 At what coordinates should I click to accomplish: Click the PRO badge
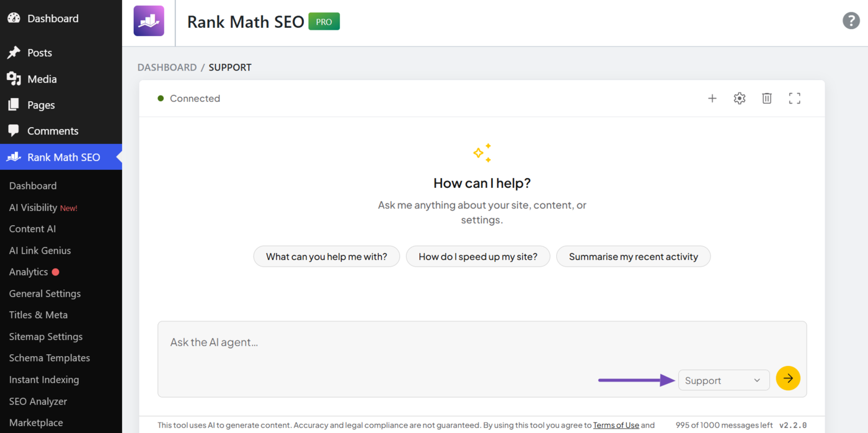coord(324,22)
